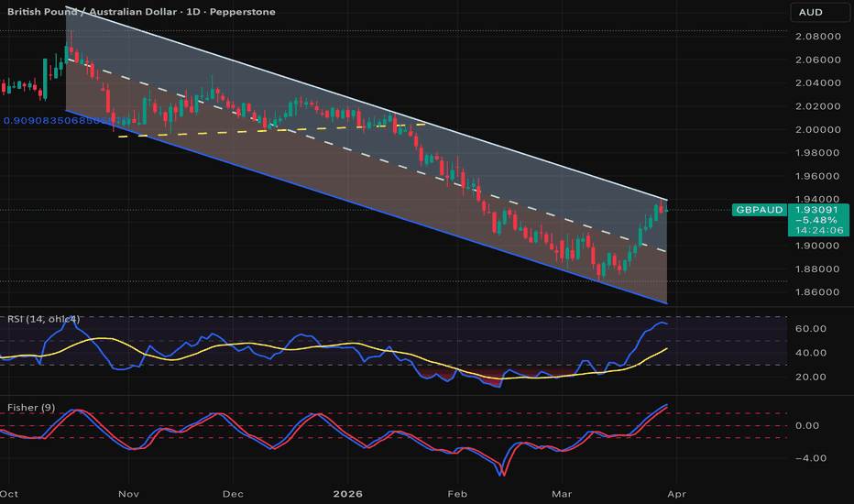Click the RSI (14, ohlc4) indicator legend
Image resolution: width=854 pixels, height=504 pixels.
point(44,319)
